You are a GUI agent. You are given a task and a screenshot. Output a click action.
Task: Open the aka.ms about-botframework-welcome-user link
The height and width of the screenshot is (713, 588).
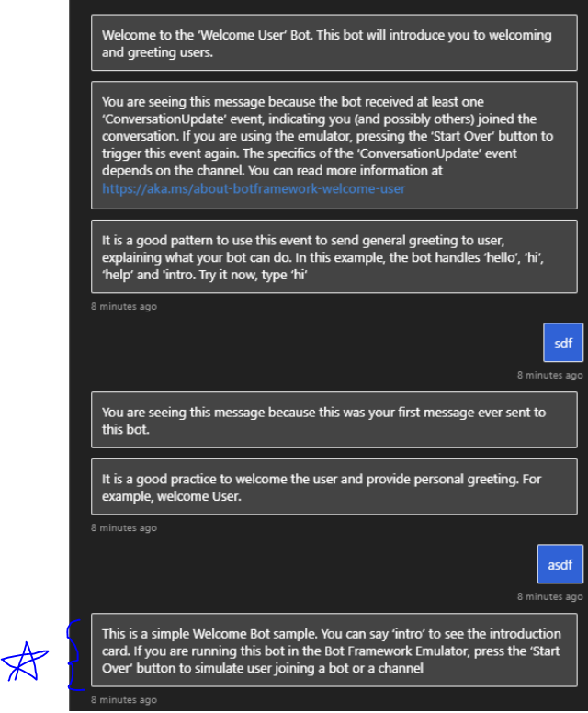254,188
